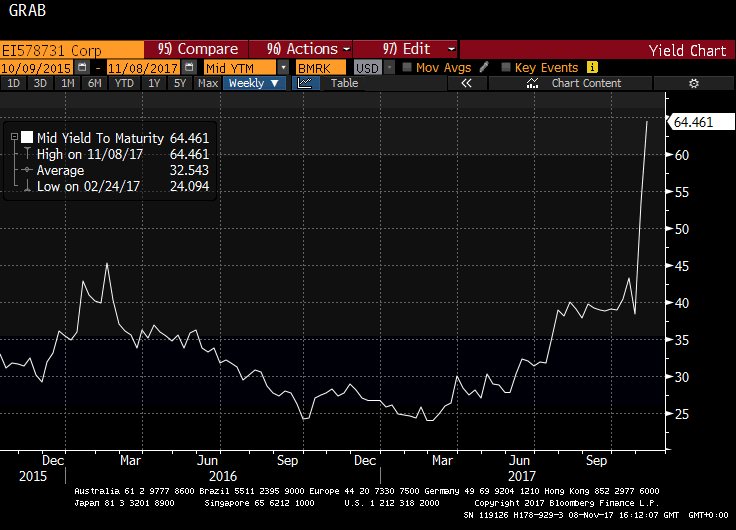This screenshot has width=736, height=530.
Task: Click the Chart Content icon
Action: pos(532,83)
